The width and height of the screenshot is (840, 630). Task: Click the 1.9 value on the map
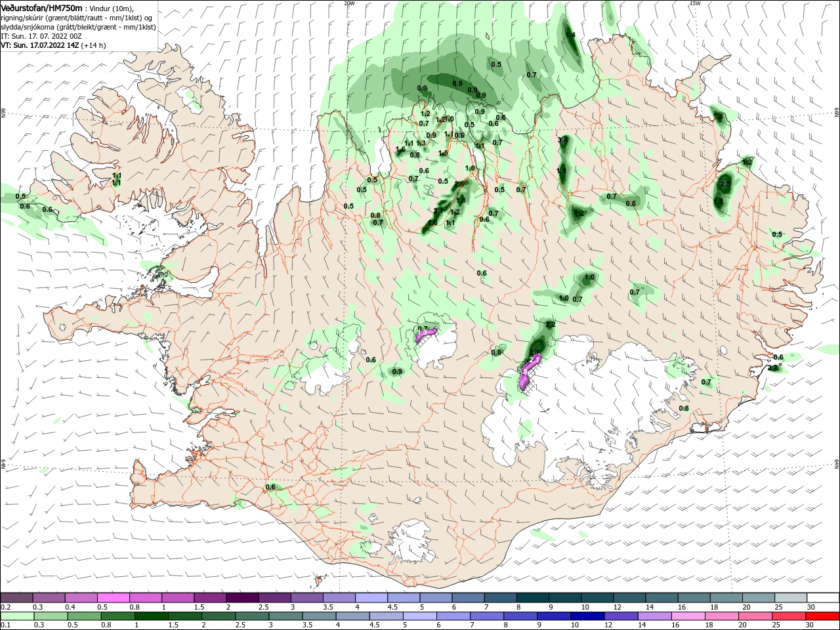click(x=561, y=171)
